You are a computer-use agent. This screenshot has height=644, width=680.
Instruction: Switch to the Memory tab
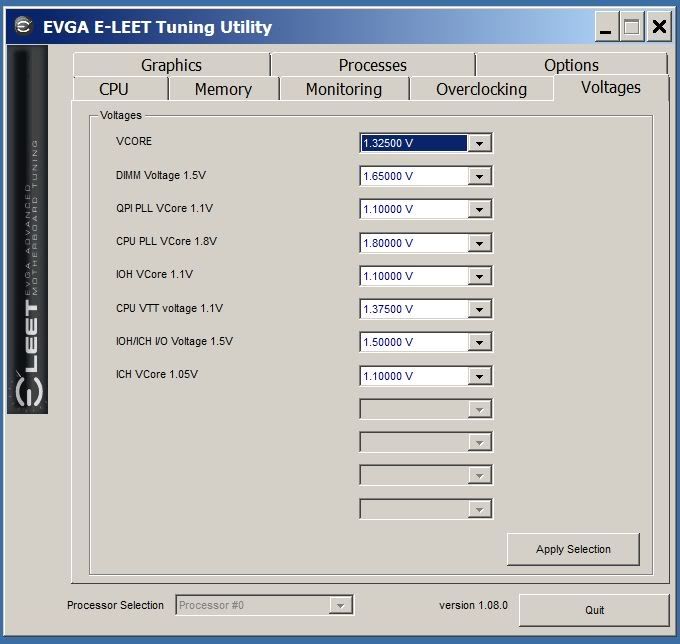[x=223, y=89]
